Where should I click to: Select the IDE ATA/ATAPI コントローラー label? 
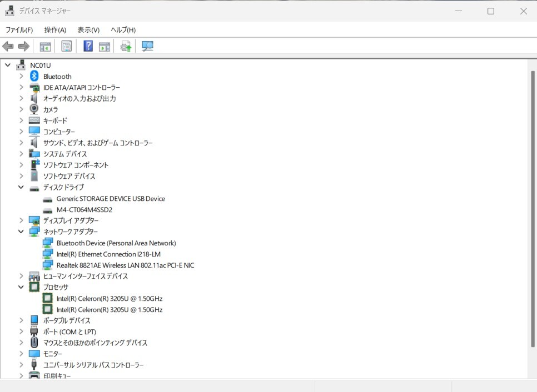(x=82, y=88)
